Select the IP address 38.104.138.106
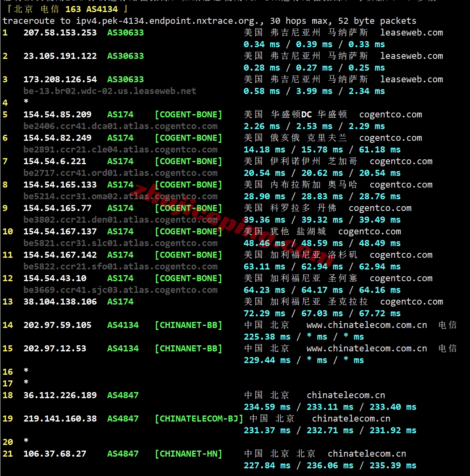The height and width of the screenshot is (476, 470). click(60, 301)
